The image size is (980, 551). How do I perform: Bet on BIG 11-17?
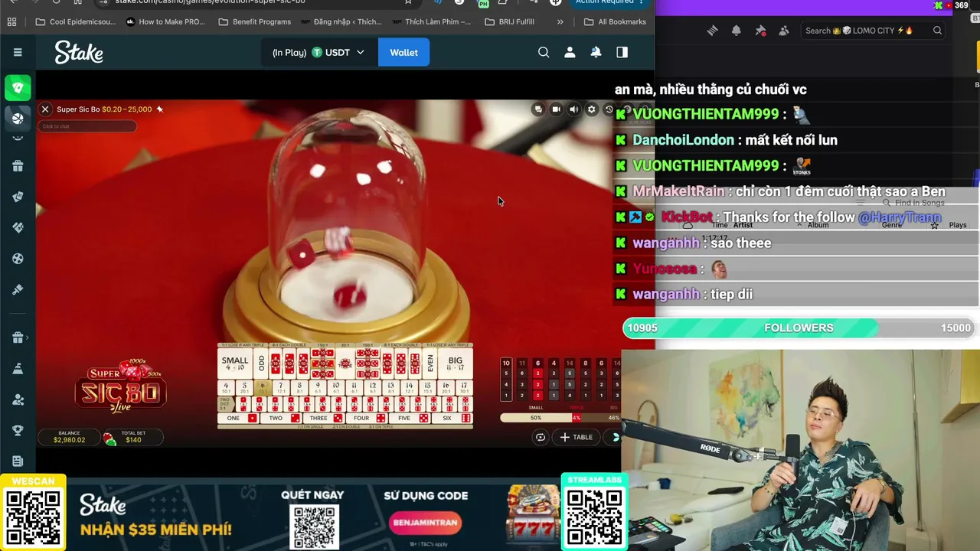(x=456, y=364)
